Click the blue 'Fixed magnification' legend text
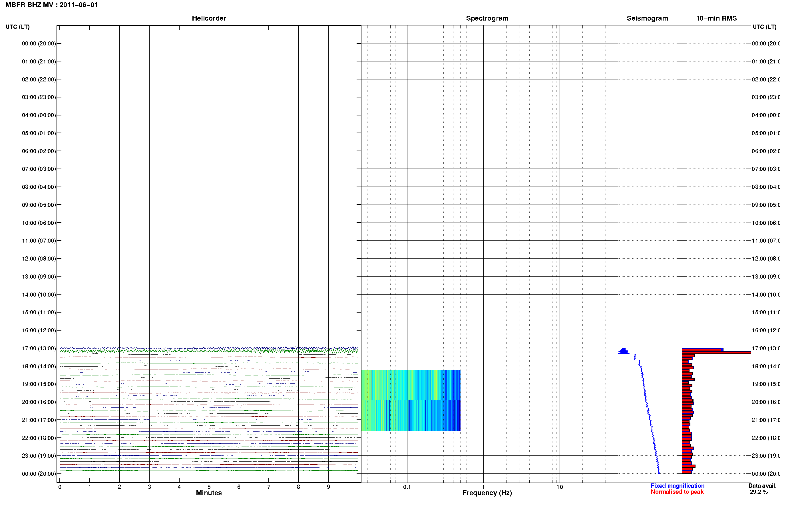 pos(678,486)
